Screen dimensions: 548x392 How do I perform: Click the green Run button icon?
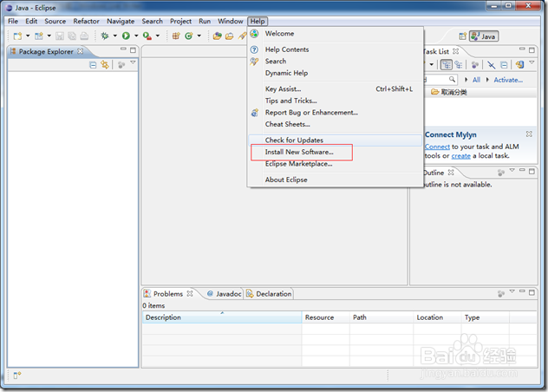(126, 36)
